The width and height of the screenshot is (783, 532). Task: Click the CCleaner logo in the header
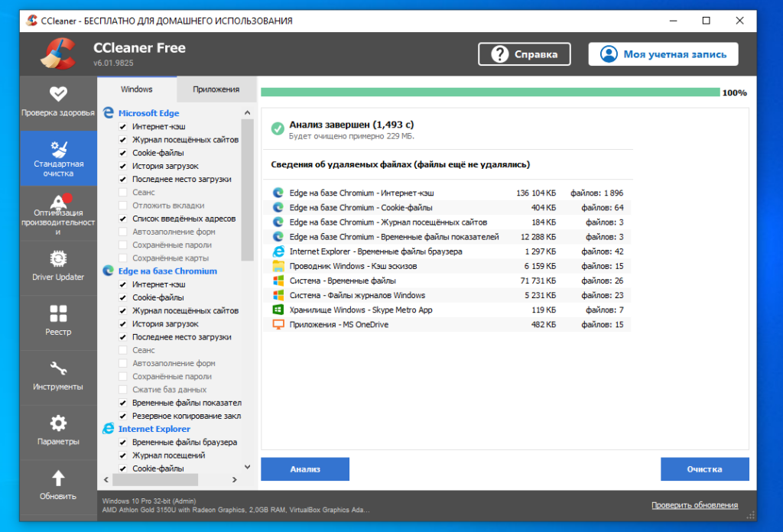(x=58, y=54)
